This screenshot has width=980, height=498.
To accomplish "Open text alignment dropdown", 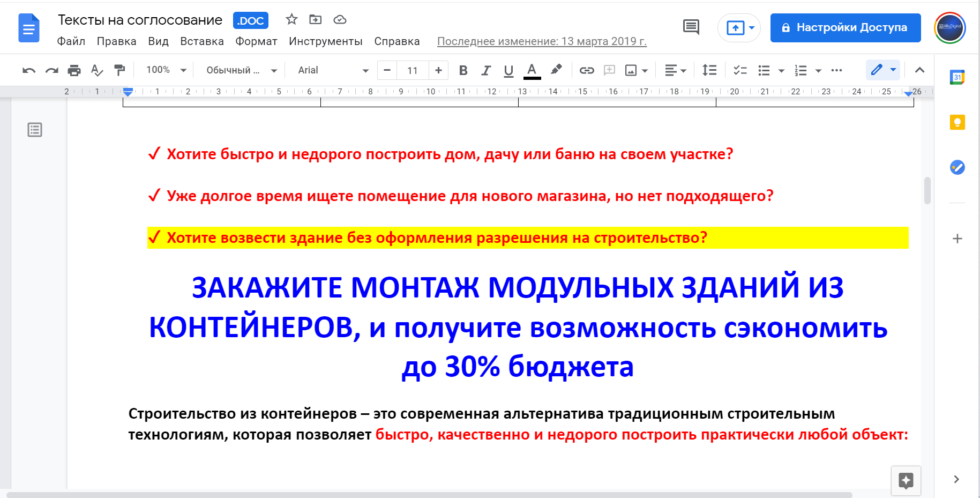I will [676, 70].
